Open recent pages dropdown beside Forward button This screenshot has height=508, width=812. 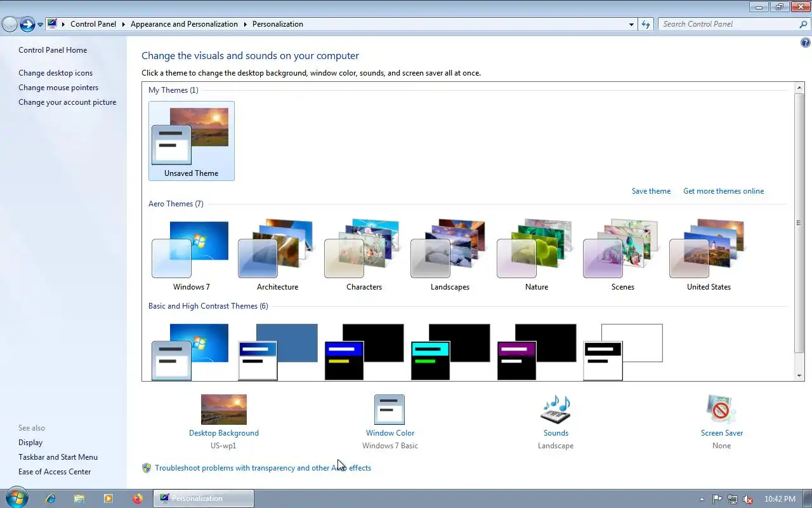pyautogui.click(x=40, y=25)
